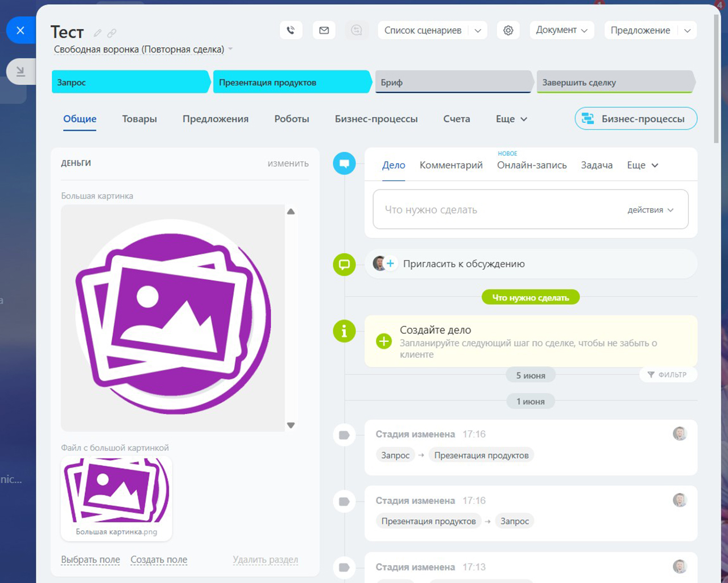Select the Комментарий tab
728x583 pixels.
pos(451,165)
